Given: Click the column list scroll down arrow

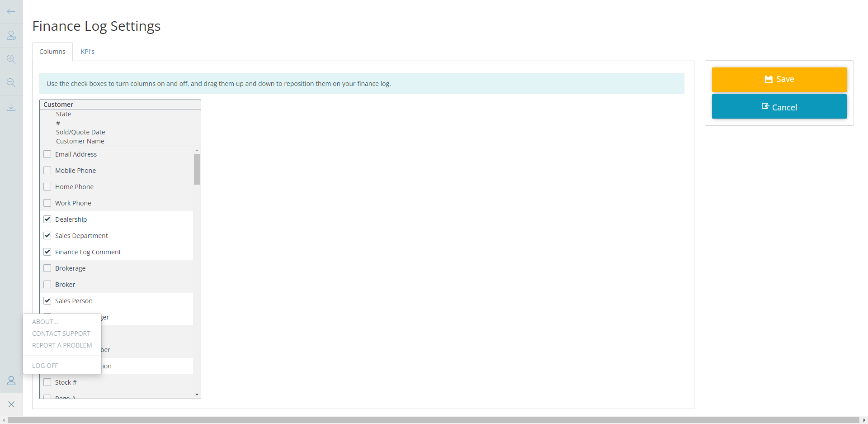Looking at the screenshot, I should pos(197,395).
